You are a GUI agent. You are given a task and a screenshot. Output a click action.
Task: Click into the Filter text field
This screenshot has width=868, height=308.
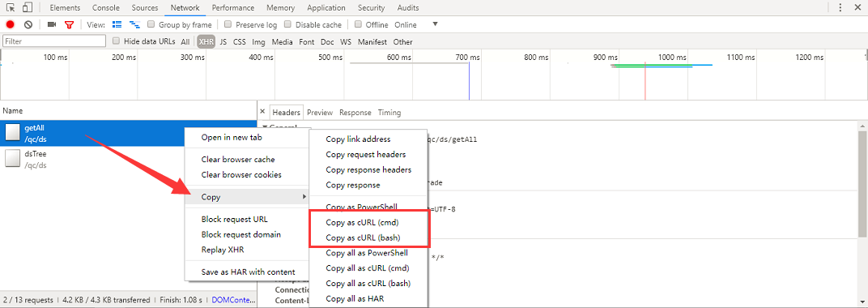[54, 41]
